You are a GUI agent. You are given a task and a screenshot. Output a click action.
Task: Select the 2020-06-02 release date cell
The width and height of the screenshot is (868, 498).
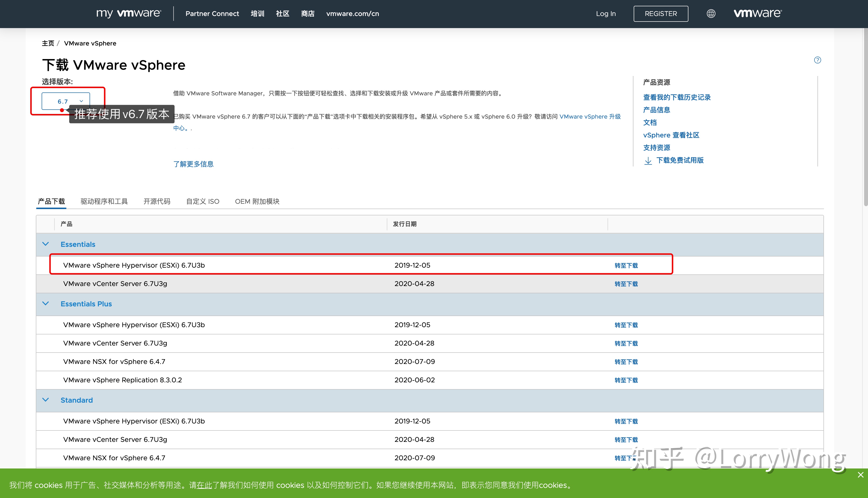[415, 380]
